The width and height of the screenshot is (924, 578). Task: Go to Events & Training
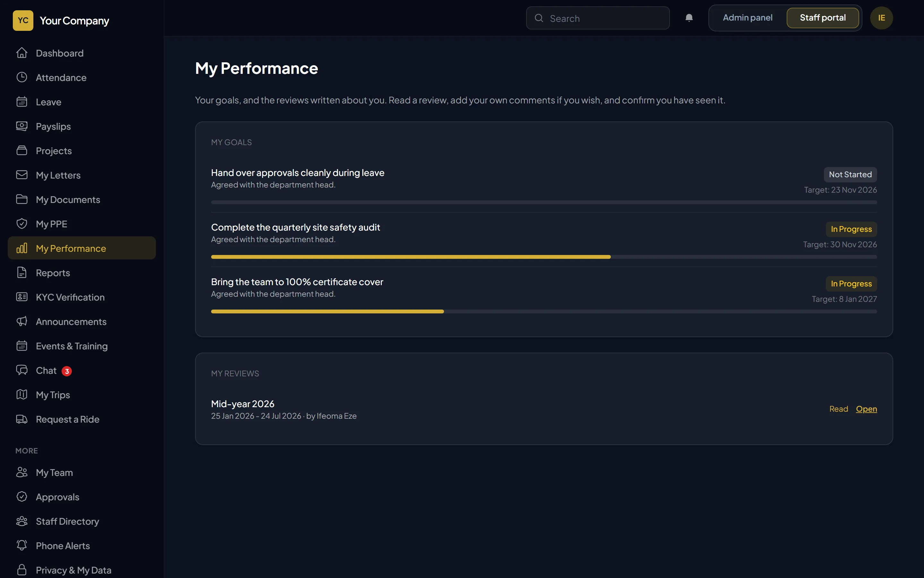click(82, 346)
